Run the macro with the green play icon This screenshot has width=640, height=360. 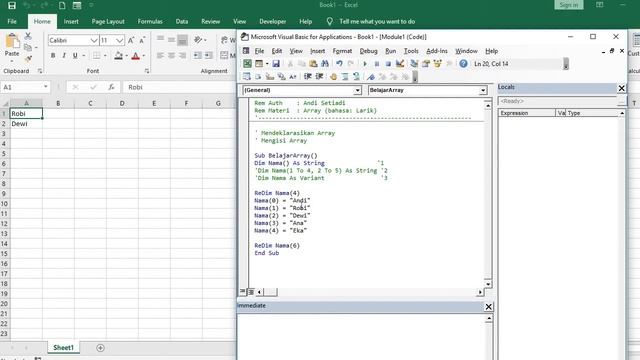click(x=365, y=64)
